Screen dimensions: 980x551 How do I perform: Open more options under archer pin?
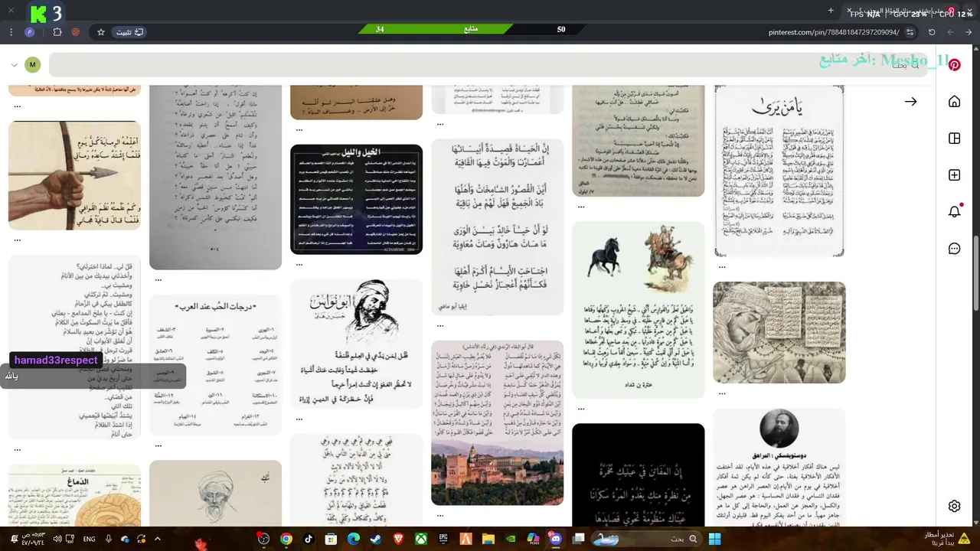coord(17,240)
